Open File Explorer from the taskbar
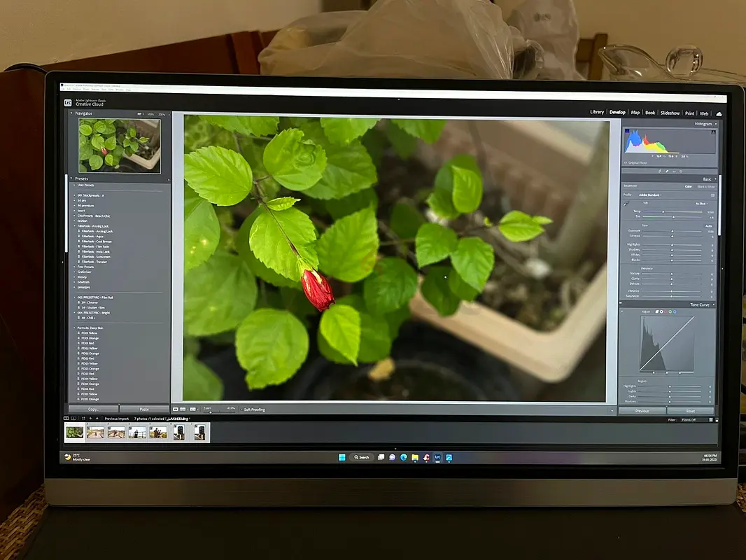Viewport: 746px width, 560px height. (414, 457)
